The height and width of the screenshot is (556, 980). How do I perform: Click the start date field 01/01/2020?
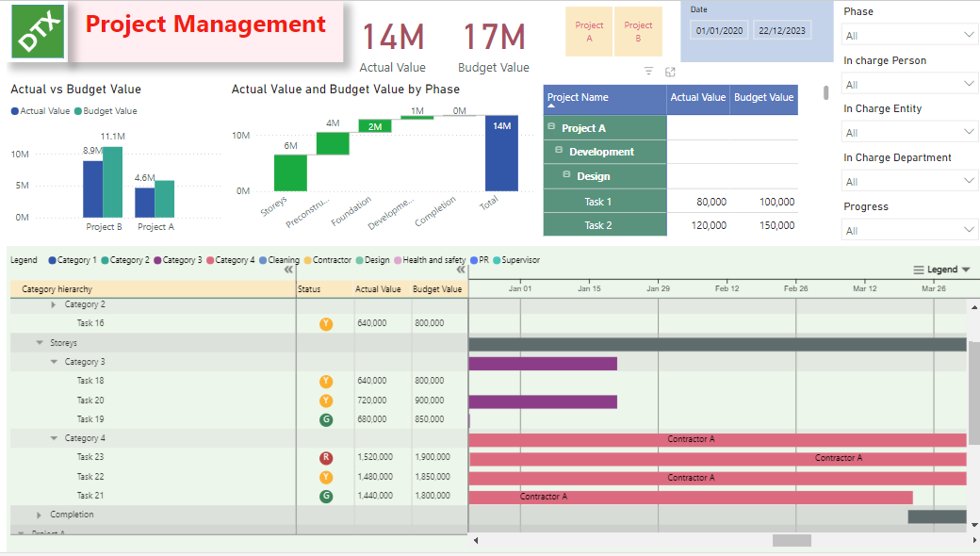pos(719,31)
